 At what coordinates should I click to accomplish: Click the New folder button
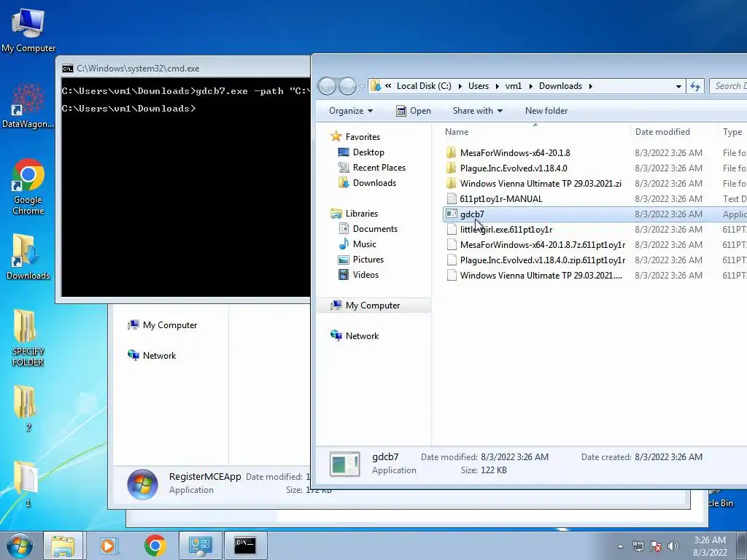tap(546, 111)
